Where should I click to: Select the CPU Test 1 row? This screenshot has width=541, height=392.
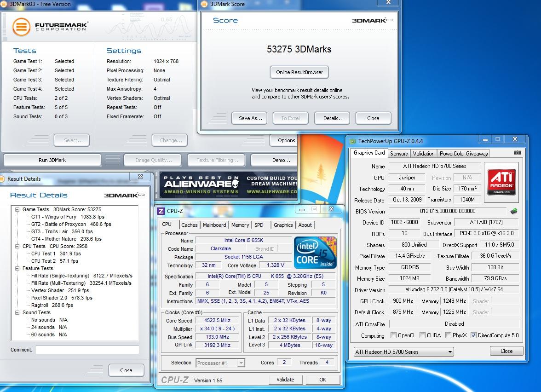56,254
